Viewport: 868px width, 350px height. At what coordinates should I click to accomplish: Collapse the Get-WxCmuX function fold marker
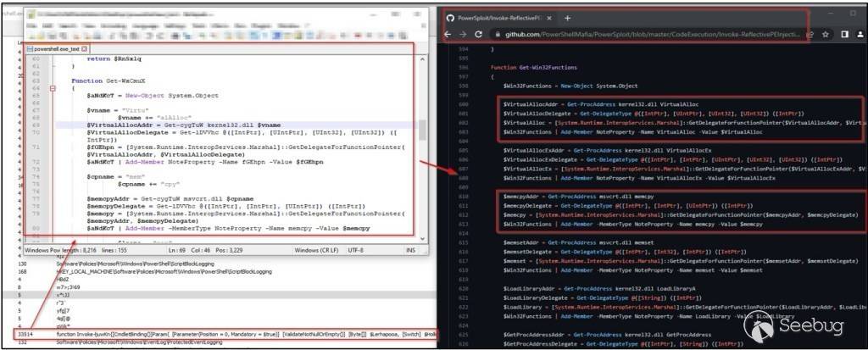coord(52,88)
